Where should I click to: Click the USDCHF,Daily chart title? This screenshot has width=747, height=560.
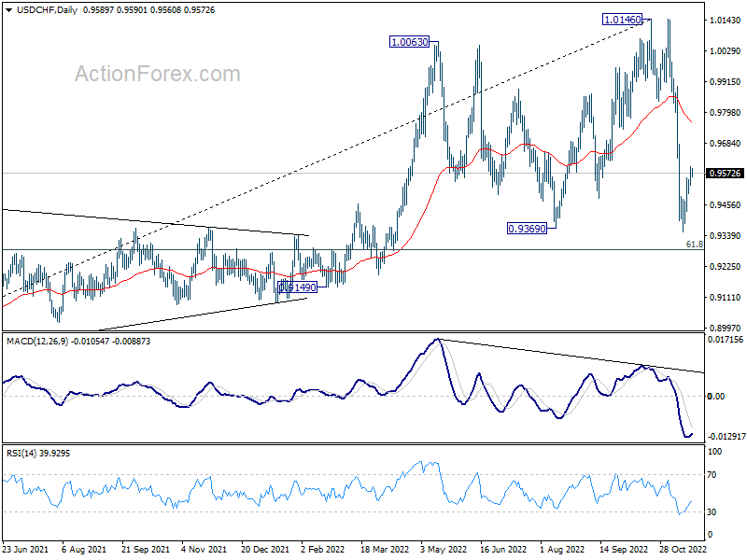[x=48, y=10]
